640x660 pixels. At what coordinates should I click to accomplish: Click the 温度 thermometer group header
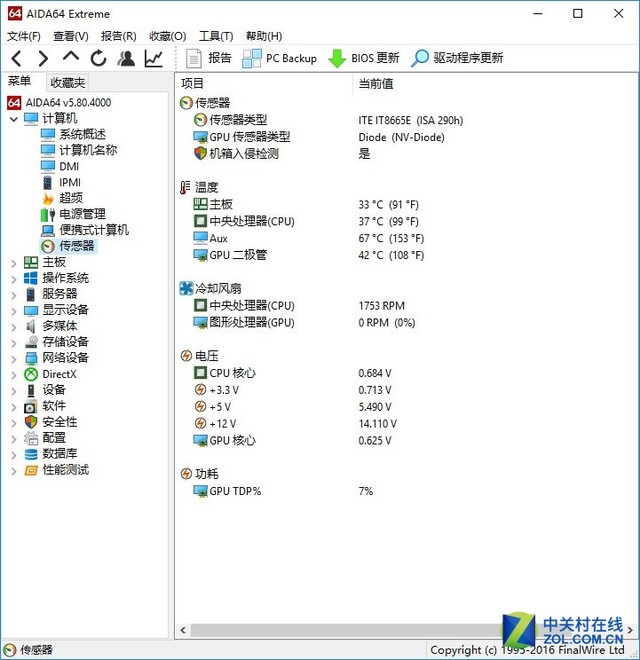tap(199, 187)
